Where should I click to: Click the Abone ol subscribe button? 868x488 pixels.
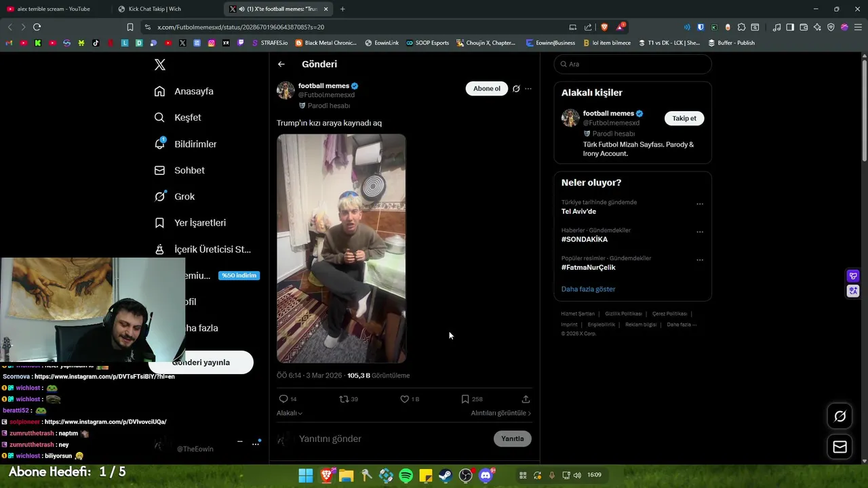point(486,89)
